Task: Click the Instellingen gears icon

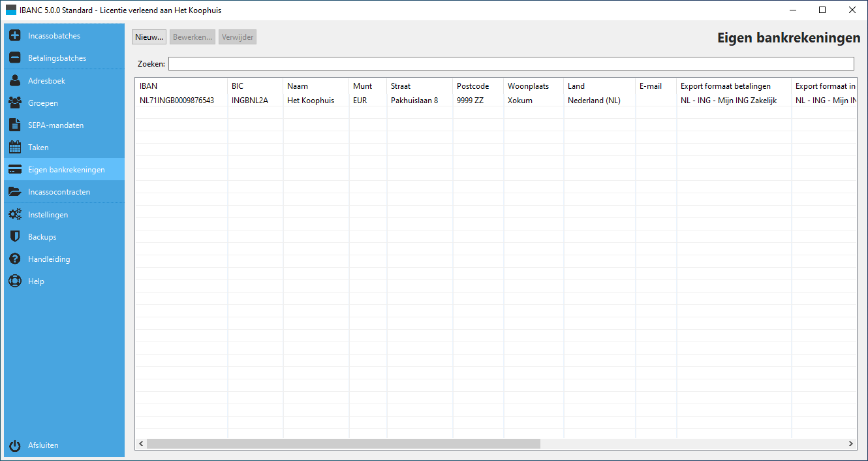Action: click(15, 215)
